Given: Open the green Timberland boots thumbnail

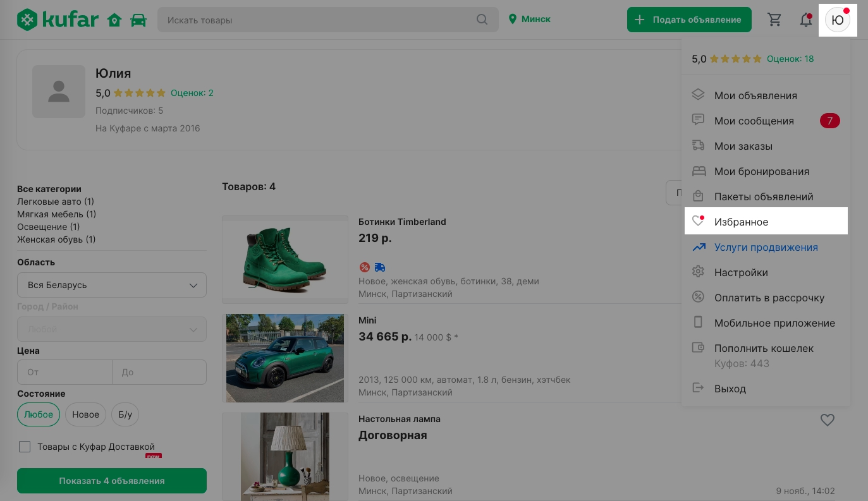Looking at the screenshot, I should [x=285, y=260].
